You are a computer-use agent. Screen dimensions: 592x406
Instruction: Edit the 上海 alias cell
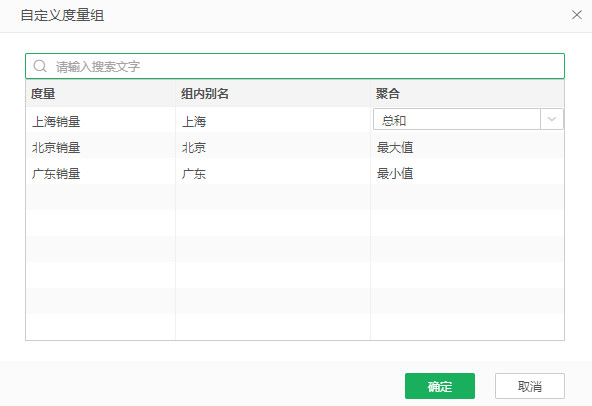click(x=273, y=122)
